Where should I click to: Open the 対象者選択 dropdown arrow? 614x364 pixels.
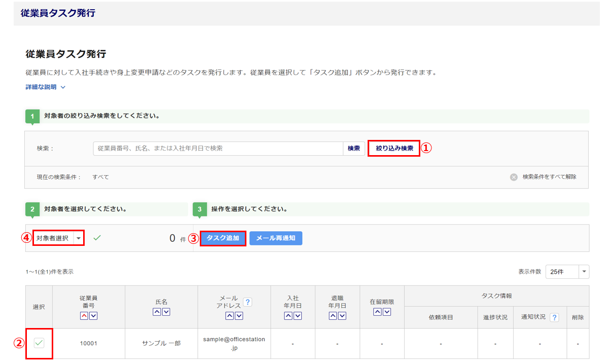tap(79, 238)
